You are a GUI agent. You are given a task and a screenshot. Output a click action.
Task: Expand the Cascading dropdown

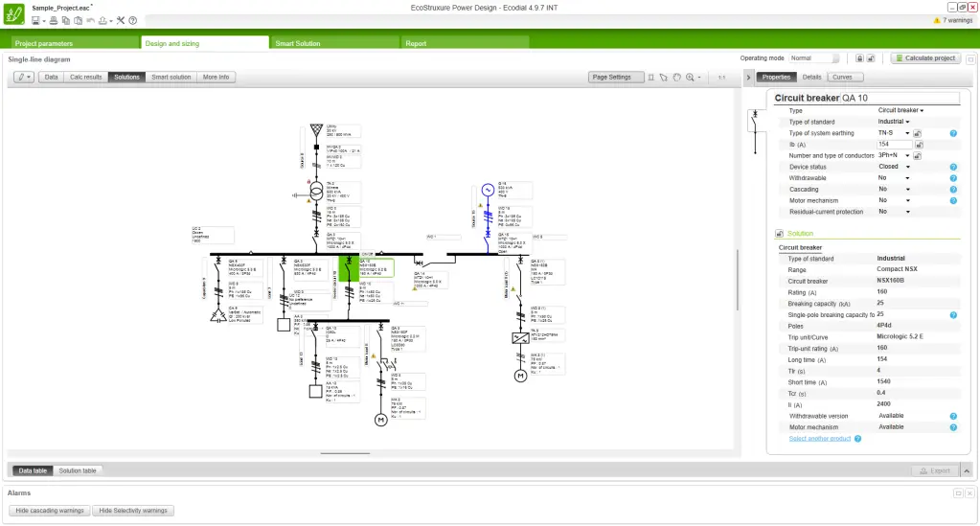click(x=895, y=189)
